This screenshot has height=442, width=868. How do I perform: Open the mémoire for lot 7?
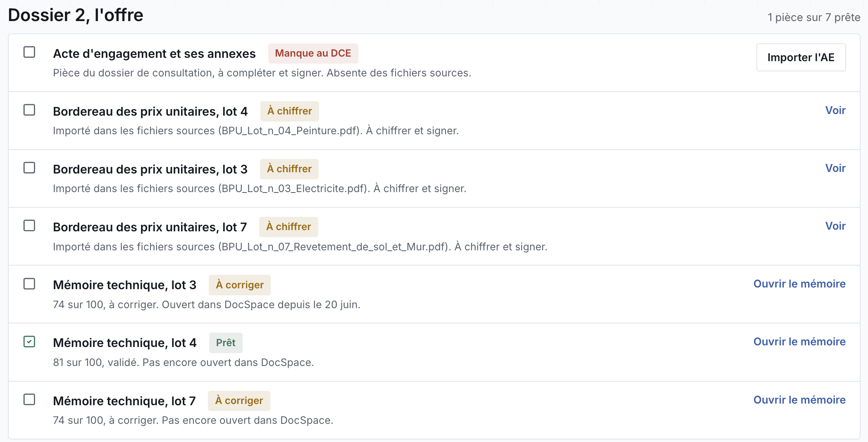point(799,400)
